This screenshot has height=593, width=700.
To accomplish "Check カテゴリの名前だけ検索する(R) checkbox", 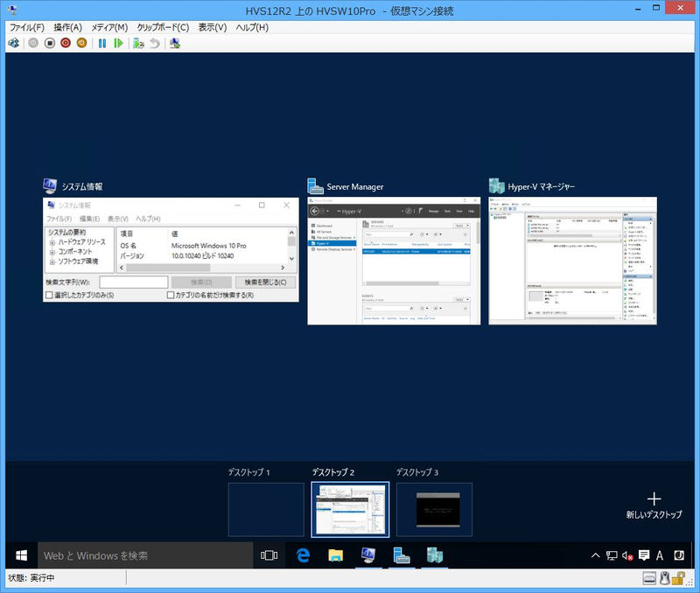I will point(171,295).
